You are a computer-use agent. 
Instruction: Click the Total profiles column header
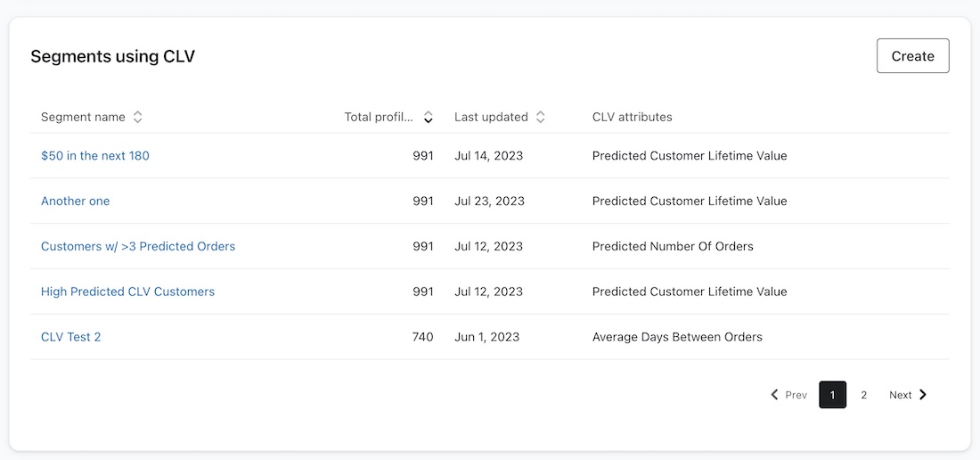click(x=379, y=117)
